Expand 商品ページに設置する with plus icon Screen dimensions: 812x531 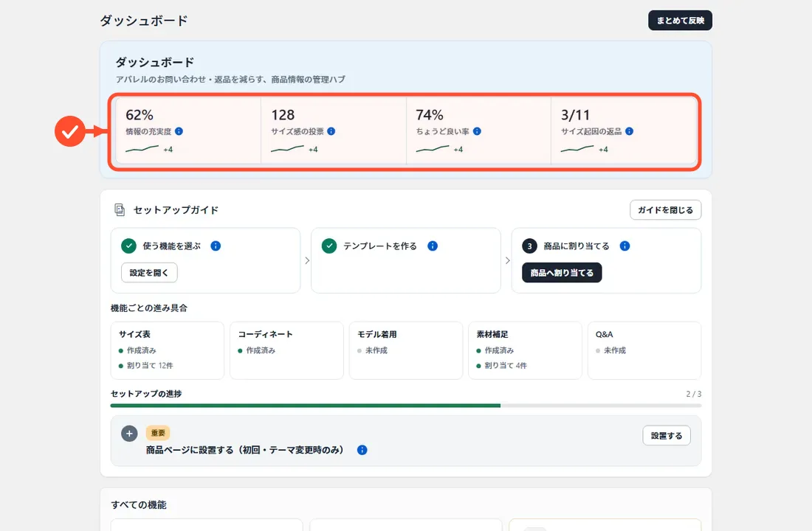129,434
